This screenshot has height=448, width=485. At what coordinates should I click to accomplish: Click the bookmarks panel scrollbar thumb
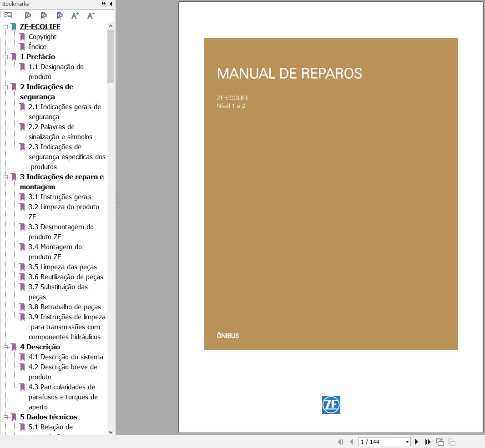[111, 56]
